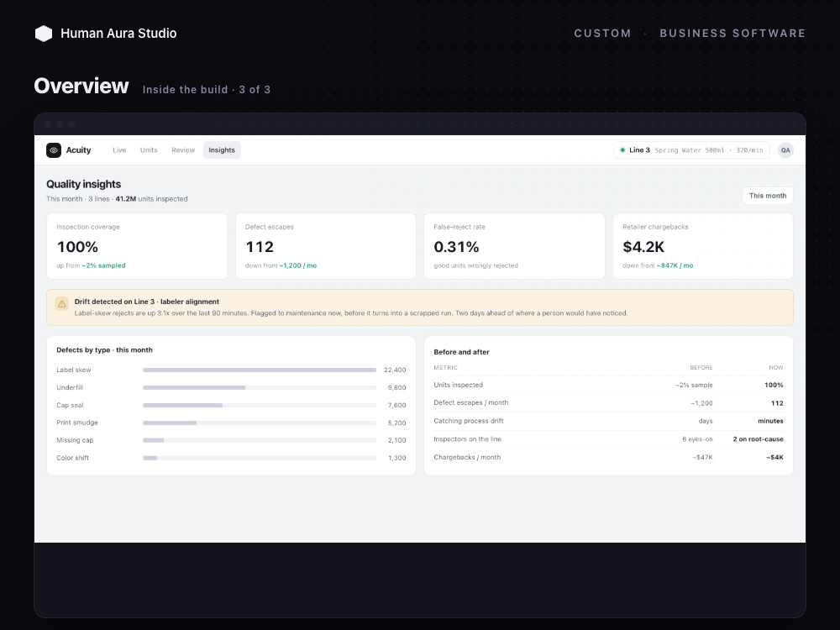Click the Overview slide title
The image size is (840, 630).
point(81,86)
